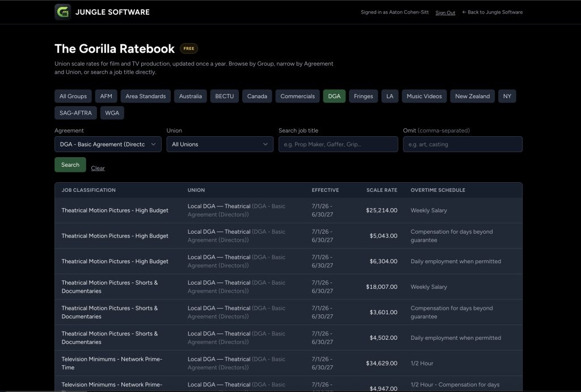Select the AFM group filter
Screen dimensions: 581x392
click(x=106, y=96)
